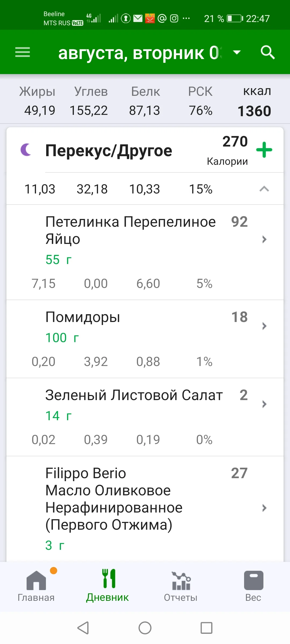Collapse the Перекус/Другое meal section
This screenshot has height=644, width=290.
(264, 189)
